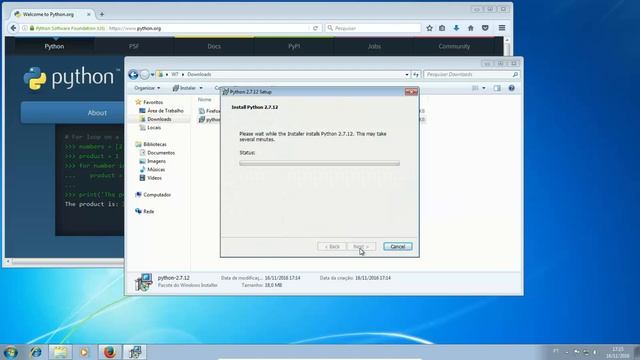Expand the Instalar dropdown arrow
Screen dimensions: 640x360
(201, 88)
